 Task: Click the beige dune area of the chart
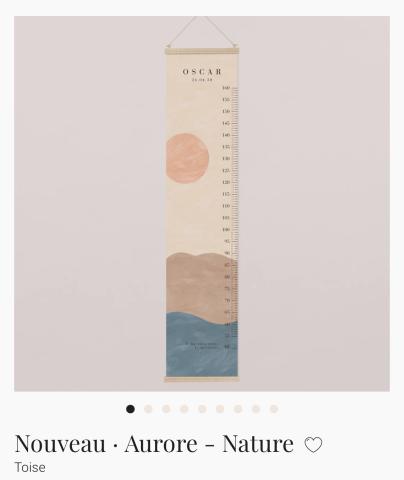tap(200, 283)
